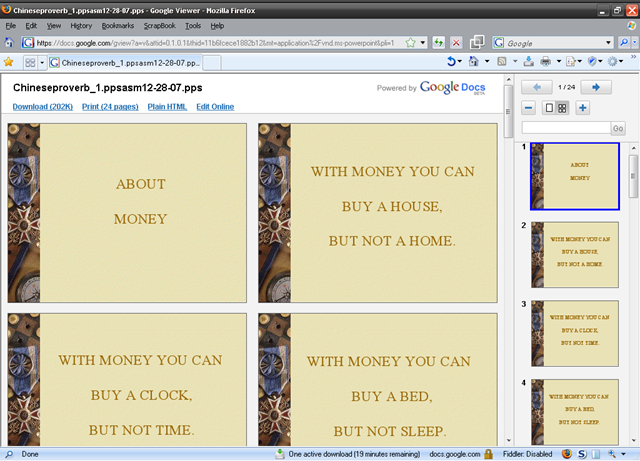
Task: Open the File menu
Action: coord(11,26)
